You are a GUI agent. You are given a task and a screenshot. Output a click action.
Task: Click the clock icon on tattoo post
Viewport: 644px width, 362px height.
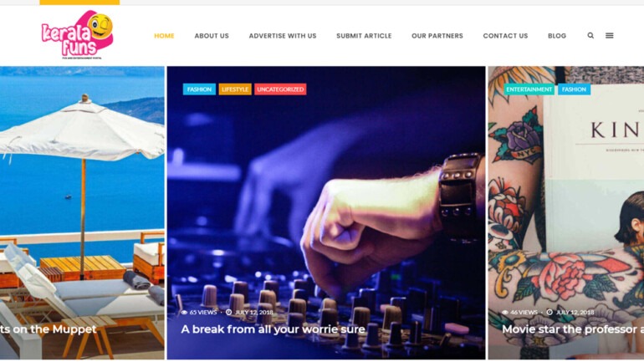pos(549,313)
